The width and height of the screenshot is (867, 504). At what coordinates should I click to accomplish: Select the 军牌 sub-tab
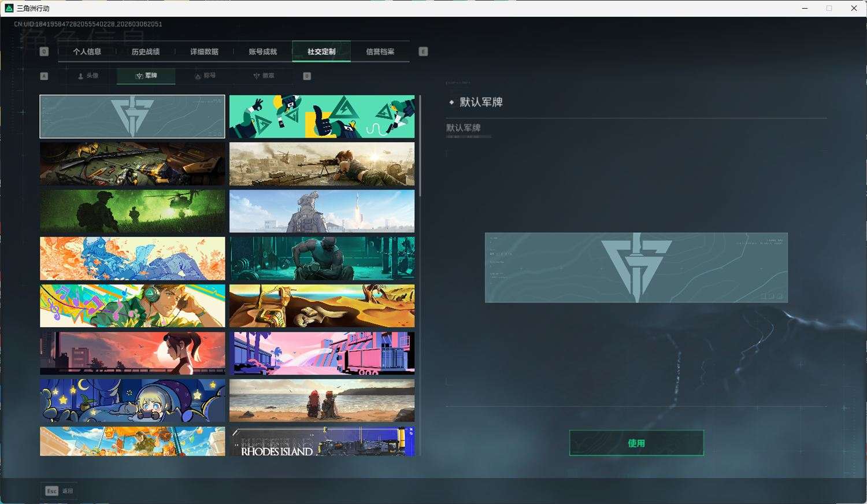[146, 76]
